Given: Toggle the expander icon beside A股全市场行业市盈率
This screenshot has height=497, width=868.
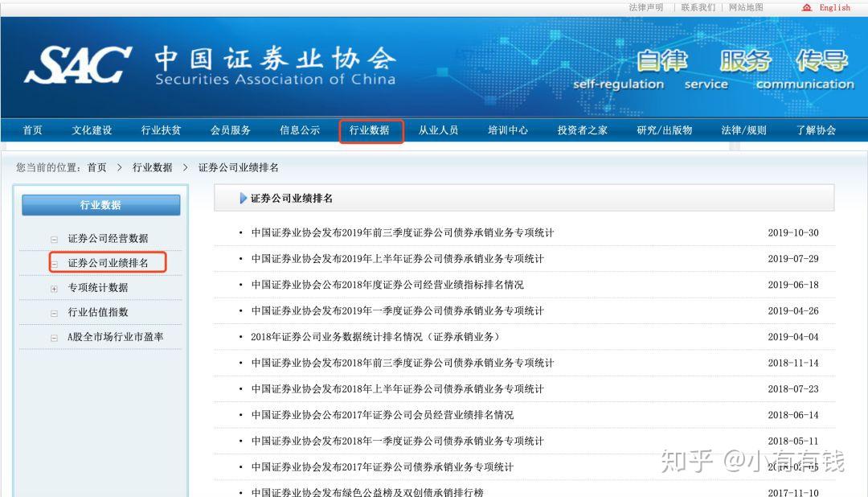Looking at the screenshot, I should pyautogui.click(x=55, y=338).
